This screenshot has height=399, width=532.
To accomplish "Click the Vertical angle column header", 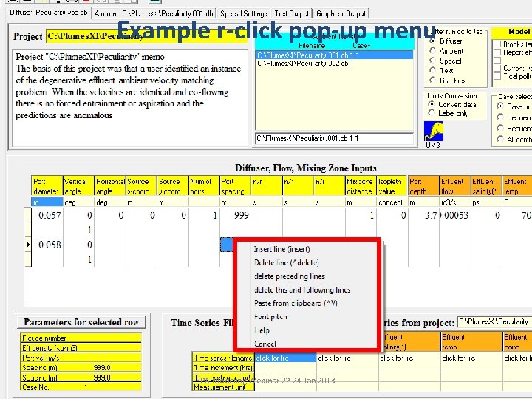I will [x=78, y=186].
